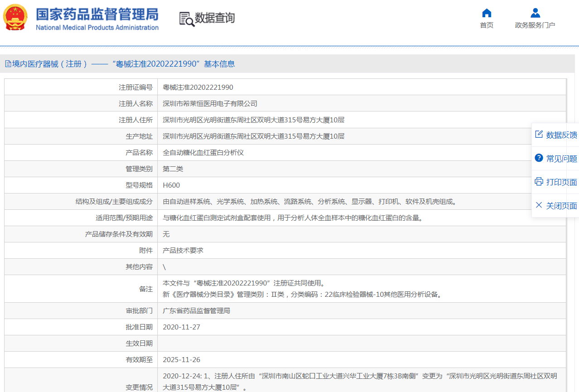Click the 审批部门 row label
Image resolution: width=579 pixels, height=392 pixels.
139,310
